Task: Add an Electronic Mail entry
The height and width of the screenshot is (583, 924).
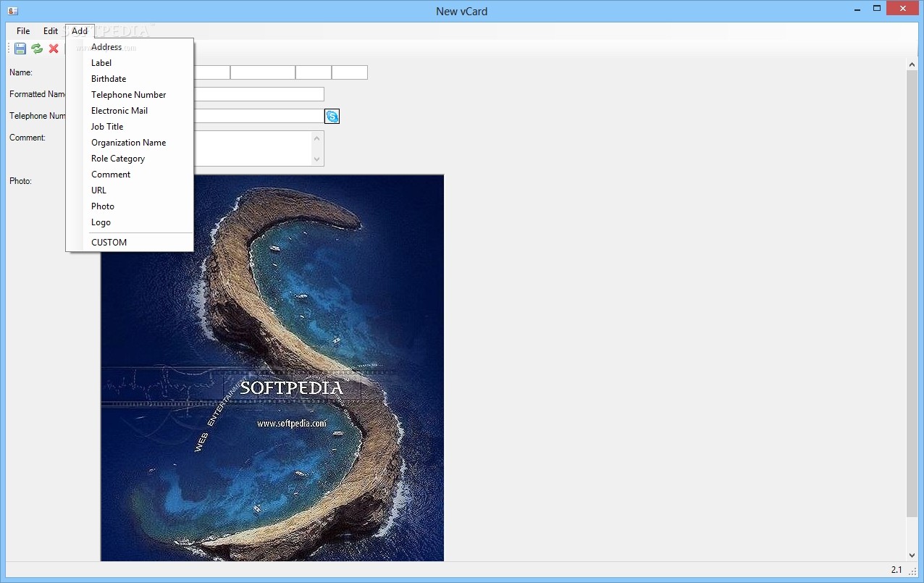Action: coord(130,111)
